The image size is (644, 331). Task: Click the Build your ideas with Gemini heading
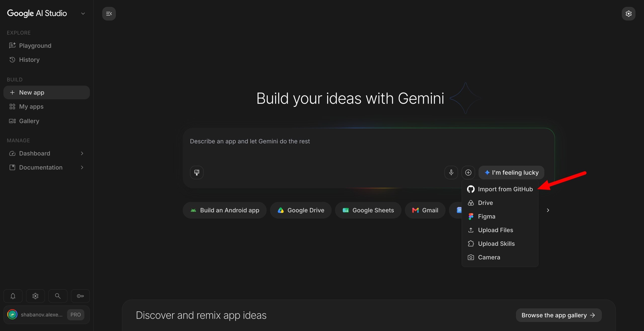click(350, 98)
